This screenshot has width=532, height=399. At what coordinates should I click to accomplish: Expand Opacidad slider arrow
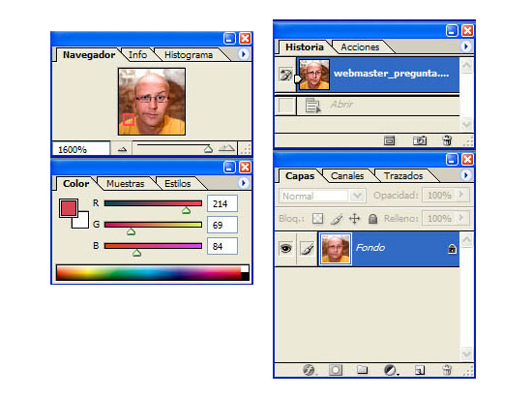[x=461, y=195]
